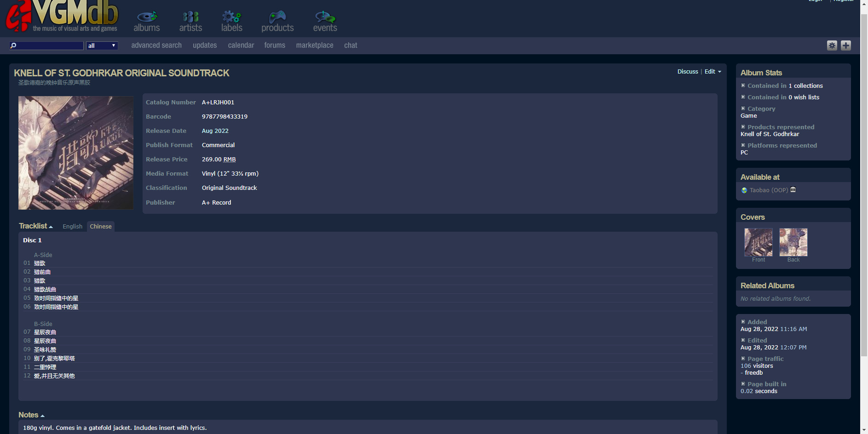Click the 0 wish lists link

(804, 97)
